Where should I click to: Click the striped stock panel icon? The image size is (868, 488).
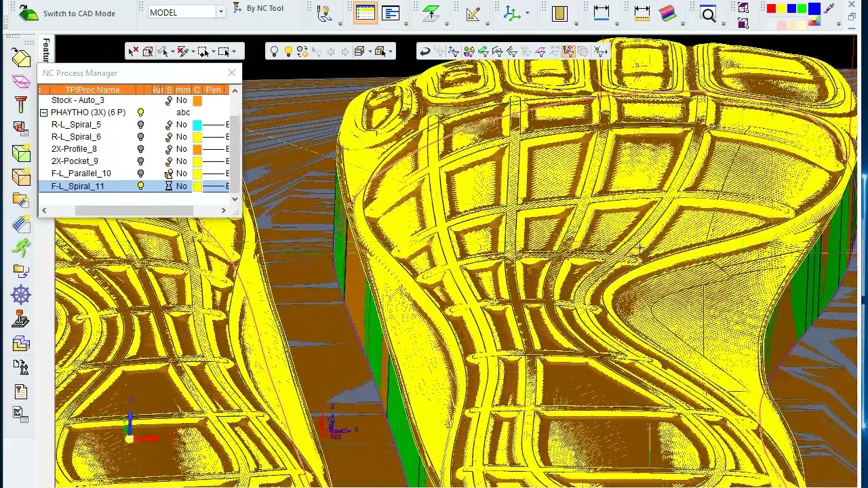click(x=559, y=13)
